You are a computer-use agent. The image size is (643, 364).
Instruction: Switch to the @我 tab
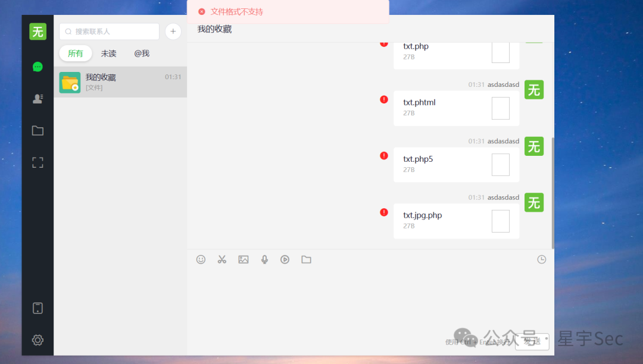coord(142,53)
